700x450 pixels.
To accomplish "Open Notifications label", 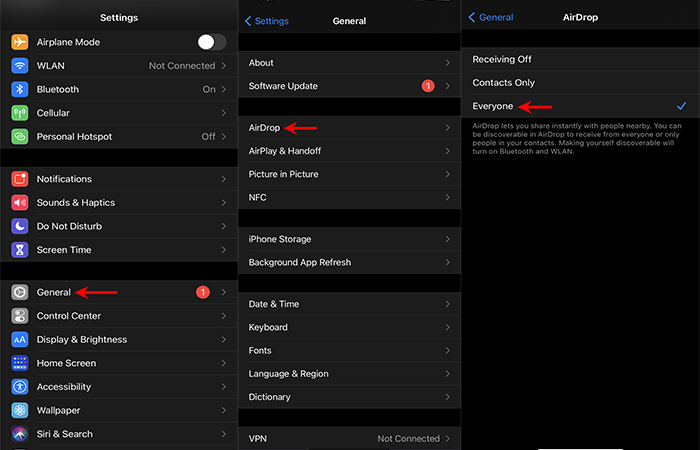I will click(64, 179).
